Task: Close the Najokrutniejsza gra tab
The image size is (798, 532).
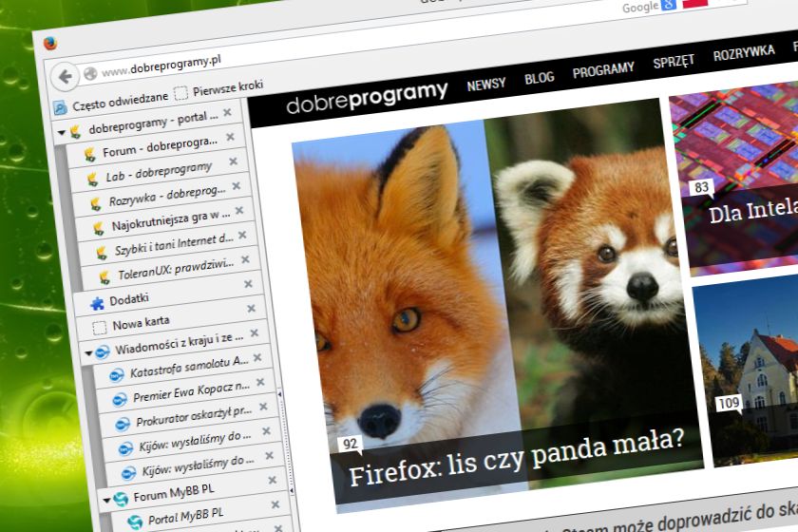Action: click(x=239, y=210)
